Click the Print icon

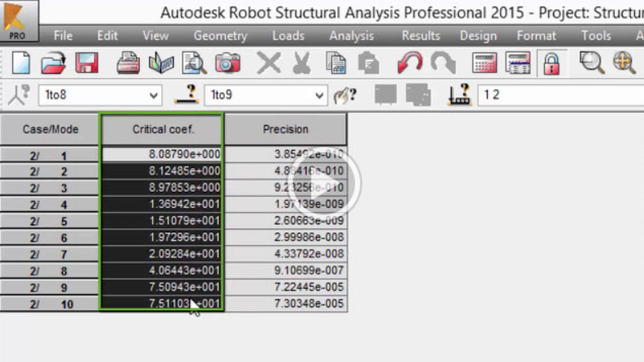click(x=128, y=63)
